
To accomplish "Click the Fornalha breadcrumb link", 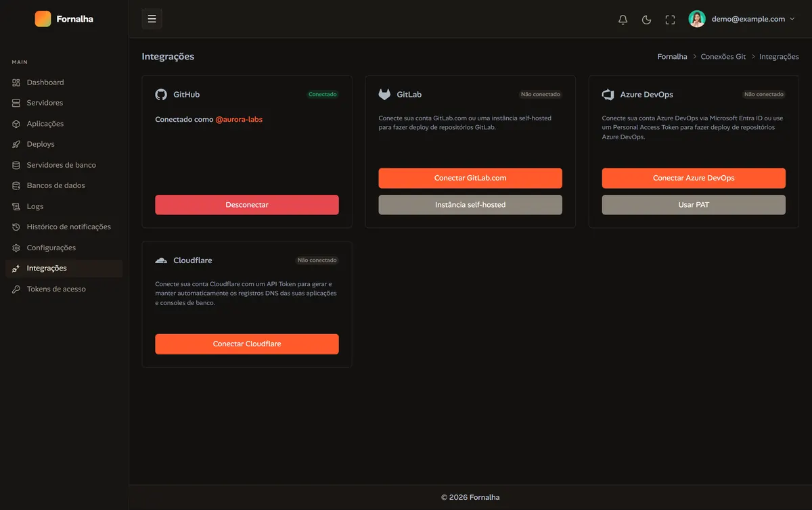I will 672,57.
